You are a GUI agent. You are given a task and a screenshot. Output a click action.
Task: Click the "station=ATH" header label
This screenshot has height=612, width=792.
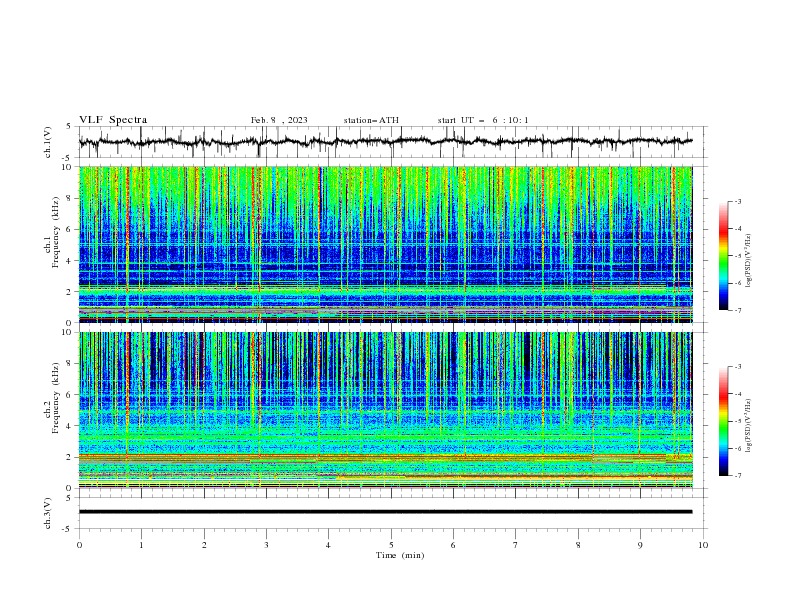pos(371,120)
